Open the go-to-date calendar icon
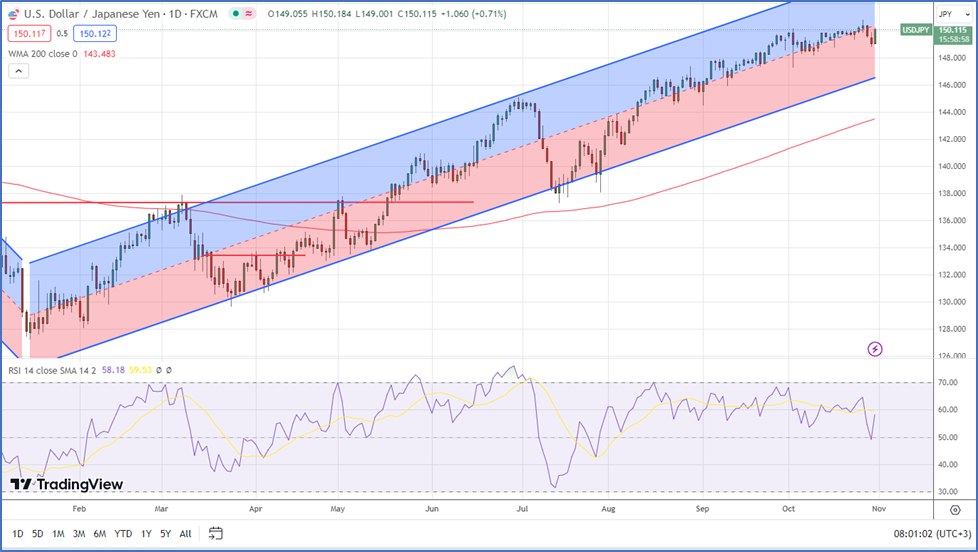 tap(215, 533)
